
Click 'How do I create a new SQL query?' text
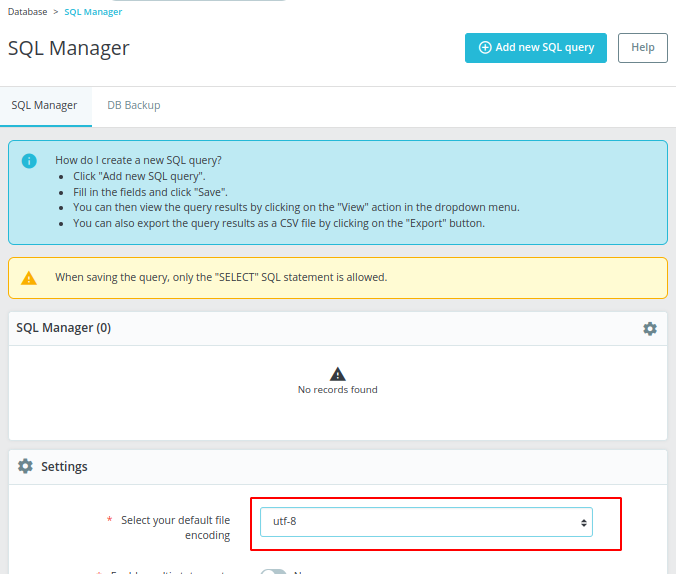138,160
